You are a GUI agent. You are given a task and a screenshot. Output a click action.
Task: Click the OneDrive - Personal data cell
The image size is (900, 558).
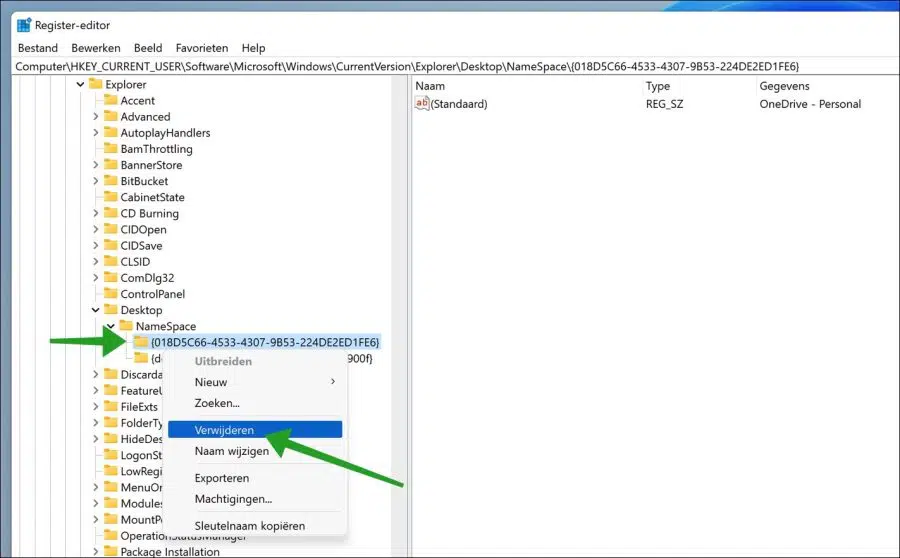[x=810, y=104]
